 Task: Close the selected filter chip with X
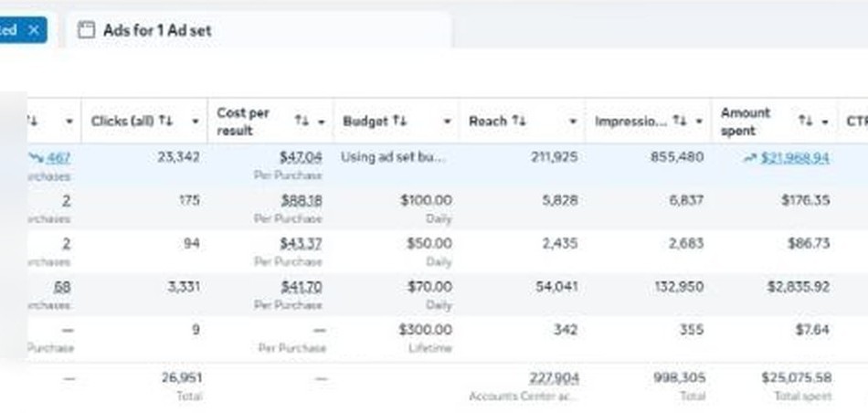pos(34,30)
